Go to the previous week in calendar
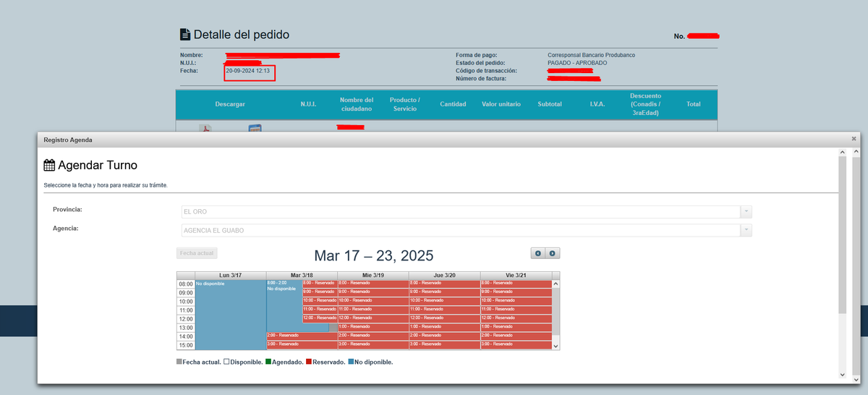This screenshot has width=868, height=395. pos(538,253)
